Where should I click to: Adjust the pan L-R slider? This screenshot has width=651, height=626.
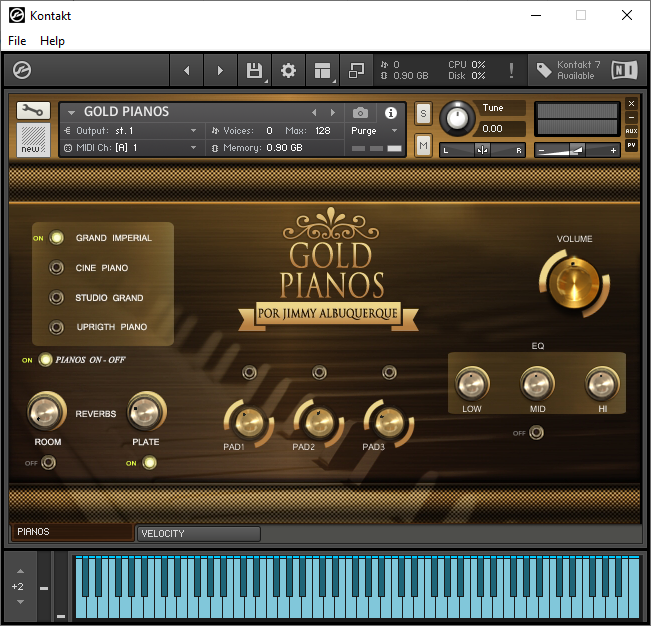pyautogui.click(x=482, y=150)
